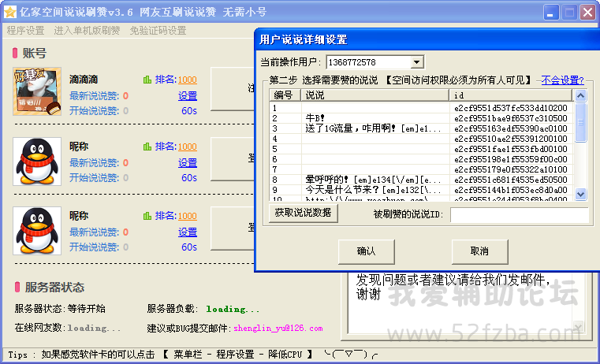The height and width of the screenshot is (364, 600).
Task: Open the 免验证码设置 menu
Action: point(158,31)
